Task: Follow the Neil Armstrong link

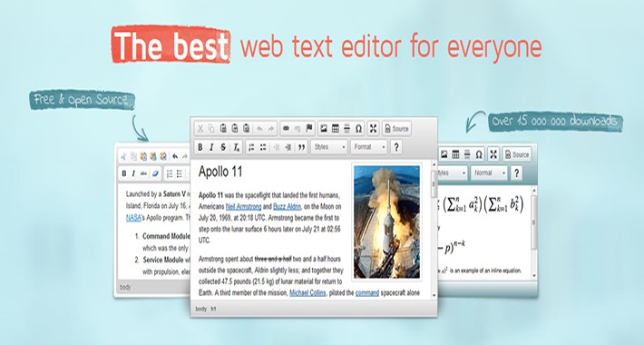Action: (x=243, y=206)
